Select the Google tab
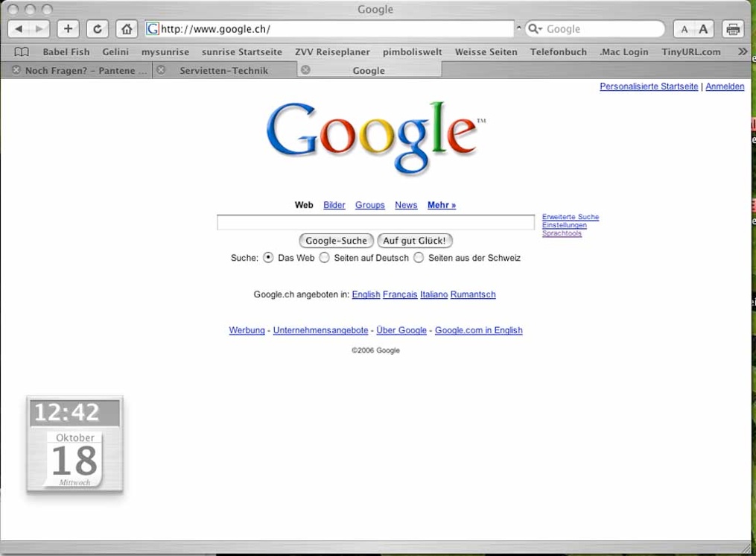Screen dimensions: 756x556 pos(369,71)
